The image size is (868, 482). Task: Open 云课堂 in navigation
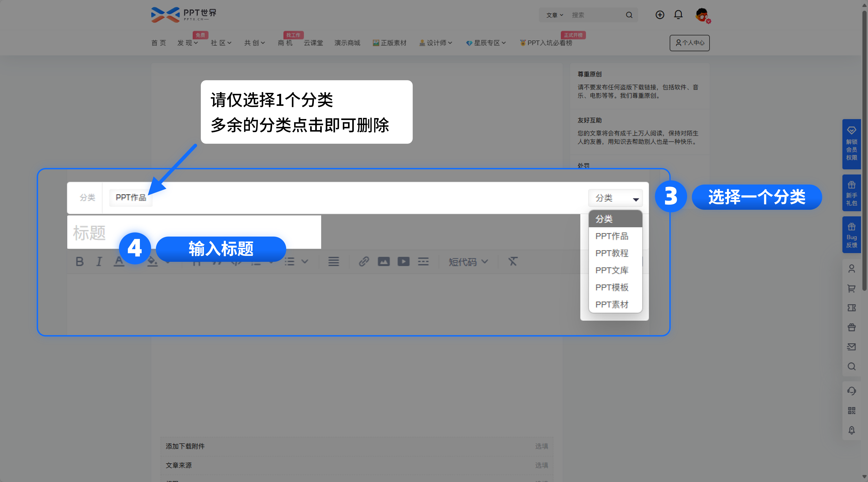(x=313, y=43)
